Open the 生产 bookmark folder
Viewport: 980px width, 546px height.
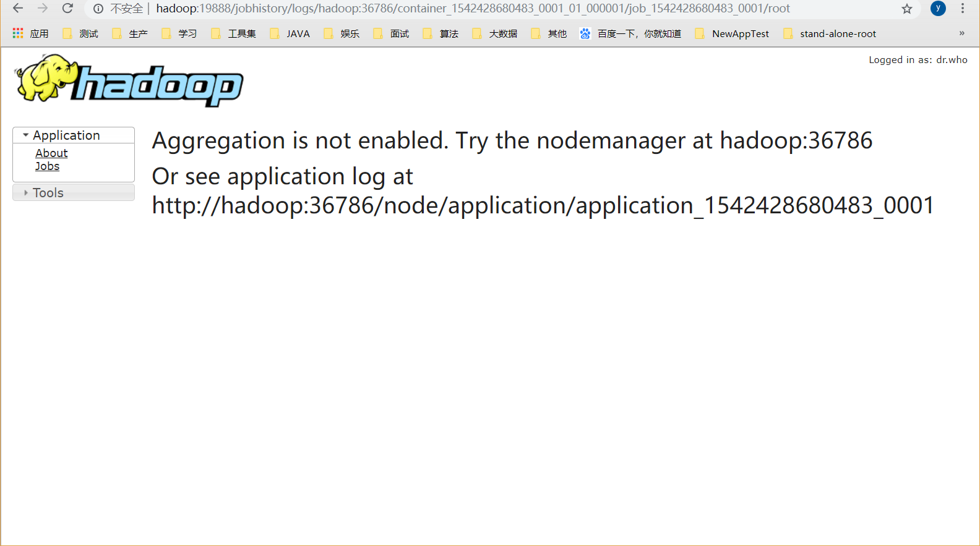pos(130,33)
